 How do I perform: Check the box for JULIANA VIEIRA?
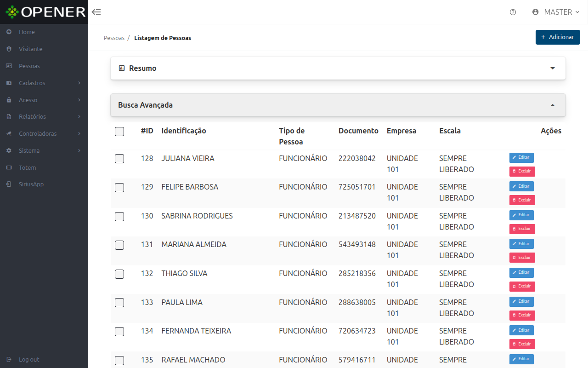[119, 159]
